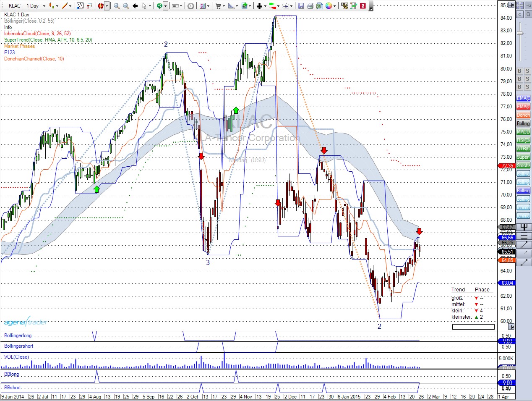The height and width of the screenshot is (401, 532).
Task: Click the shopping cart order icon
Action: pos(218,6)
